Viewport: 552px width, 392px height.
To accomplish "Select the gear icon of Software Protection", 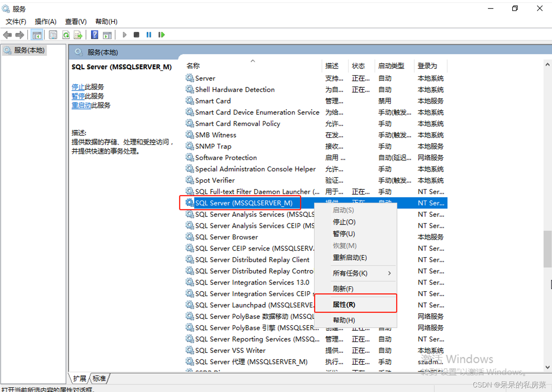I will pyautogui.click(x=190, y=157).
